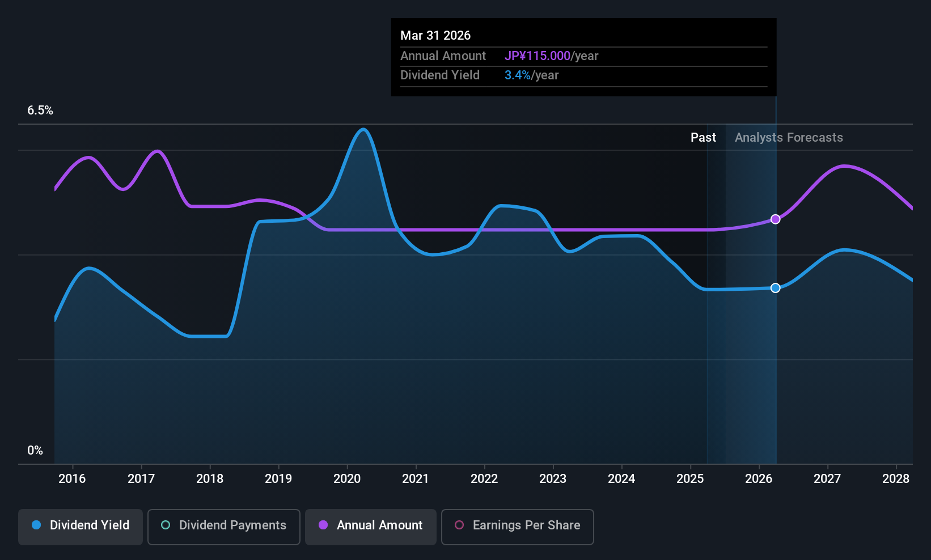The height and width of the screenshot is (560, 931).
Task: Click the 2021 x-axis label
Action: point(416,479)
